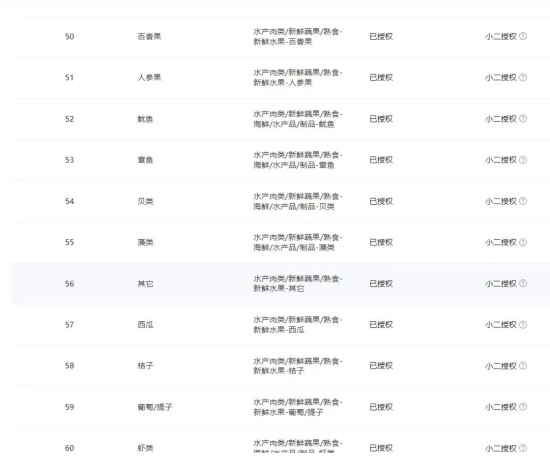This screenshot has width=550, height=470.
Task: Click 小二授权 label in row 57
Action: coord(501,325)
